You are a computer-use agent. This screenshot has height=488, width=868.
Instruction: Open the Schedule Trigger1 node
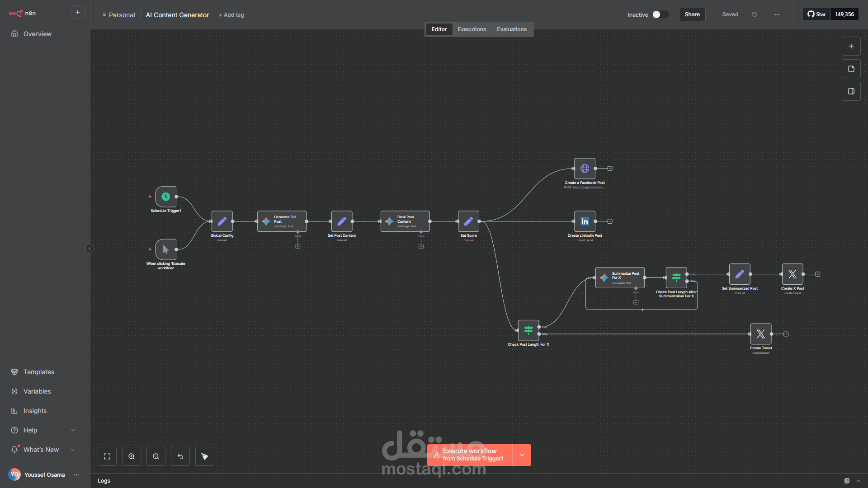(x=165, y=197)
